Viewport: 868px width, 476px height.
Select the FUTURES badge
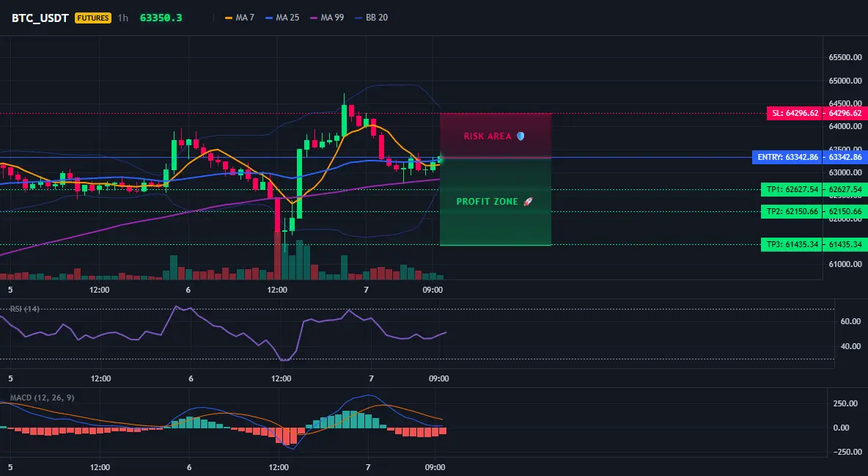pos(93,18)
